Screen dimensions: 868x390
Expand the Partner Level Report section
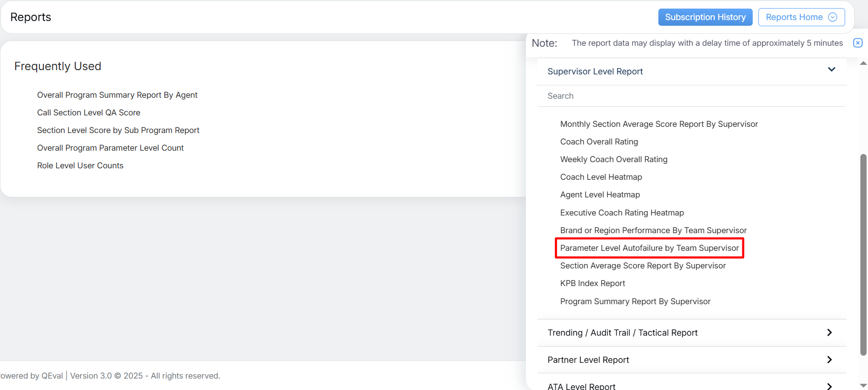(x=829, y=360)
